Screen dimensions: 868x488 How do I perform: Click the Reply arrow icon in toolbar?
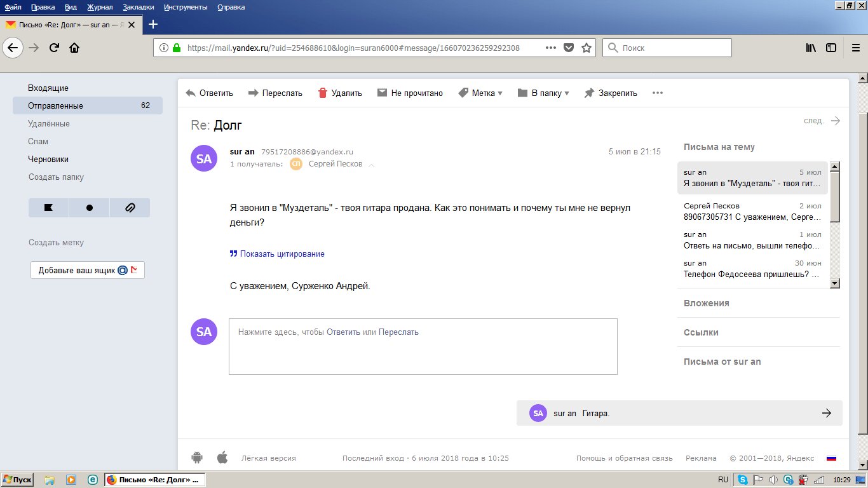point(191,93)
